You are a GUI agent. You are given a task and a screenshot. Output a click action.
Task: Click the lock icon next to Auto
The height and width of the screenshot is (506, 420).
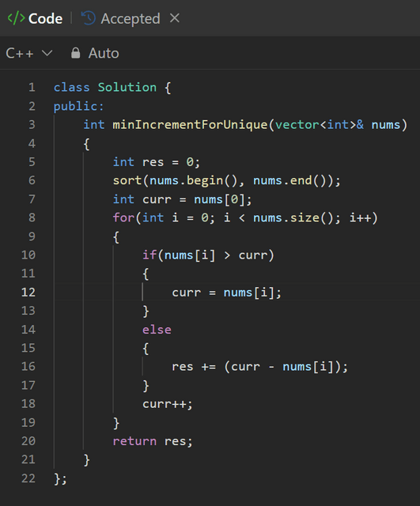click(x=76, y=53)
